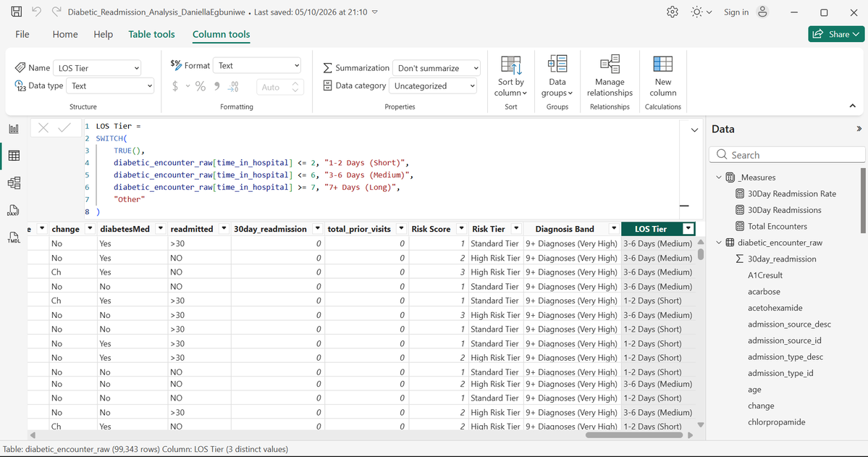Open the Data type dropdown

[110, 86]
